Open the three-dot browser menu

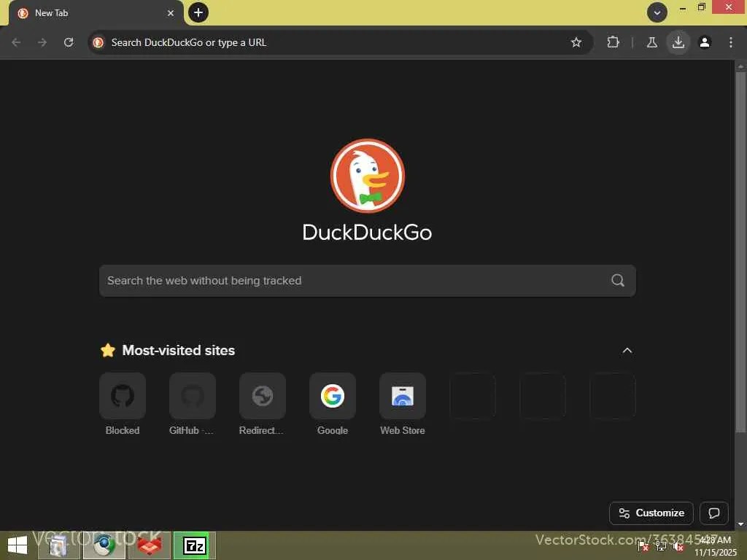731,42
